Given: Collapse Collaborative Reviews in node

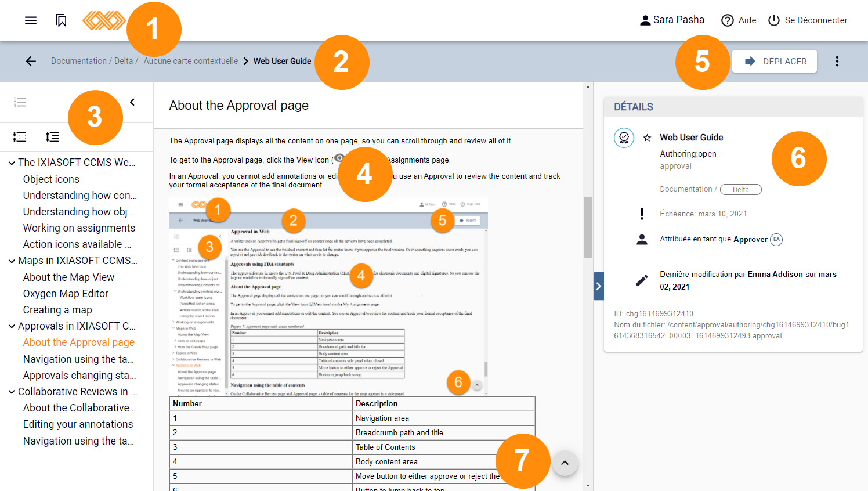Looking at the screenshot, I should click(12, 392).
